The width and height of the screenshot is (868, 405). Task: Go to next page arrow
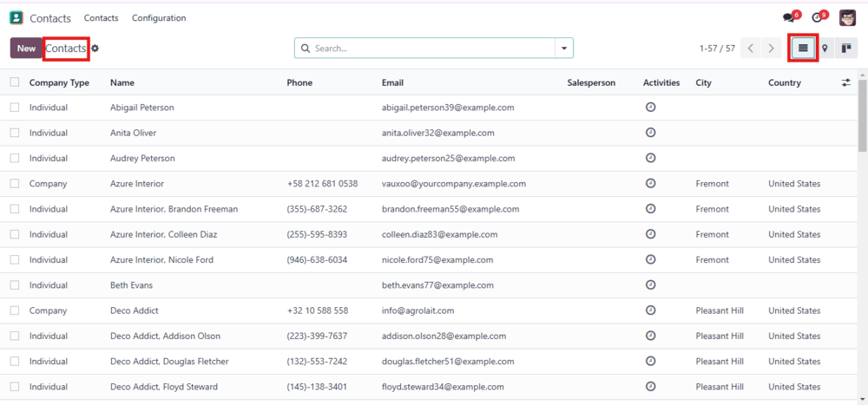coord(771,49)
